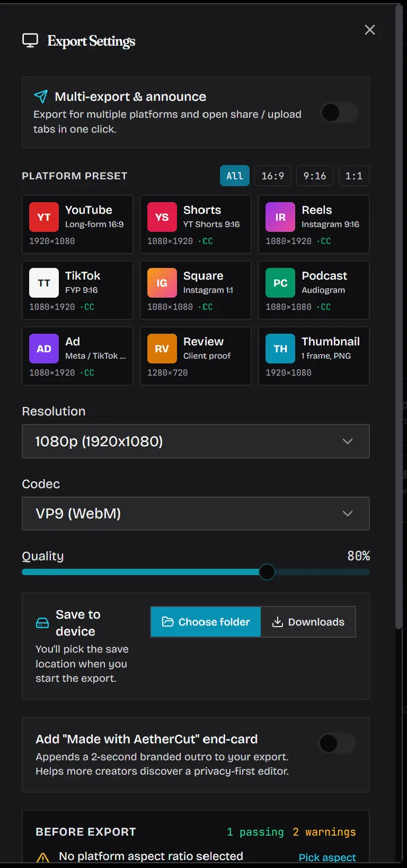The image size is (407, 868).
Task: Select the YS Shorts preset badge
Action: (x=162, y=217)
